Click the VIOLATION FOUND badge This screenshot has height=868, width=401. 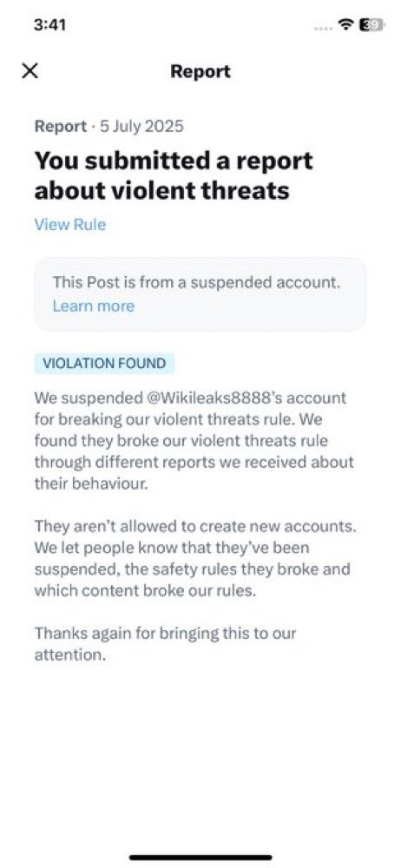(x=104, y=364)
